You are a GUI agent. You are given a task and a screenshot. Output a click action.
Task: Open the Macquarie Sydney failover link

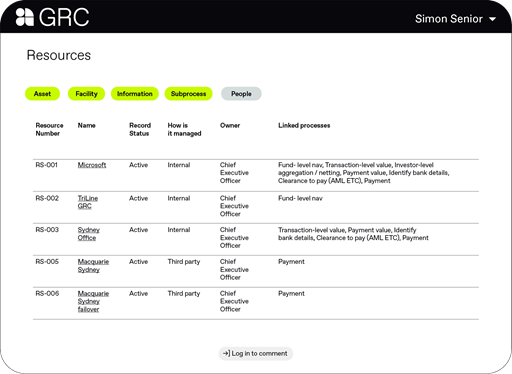click(x=93, y=301)
